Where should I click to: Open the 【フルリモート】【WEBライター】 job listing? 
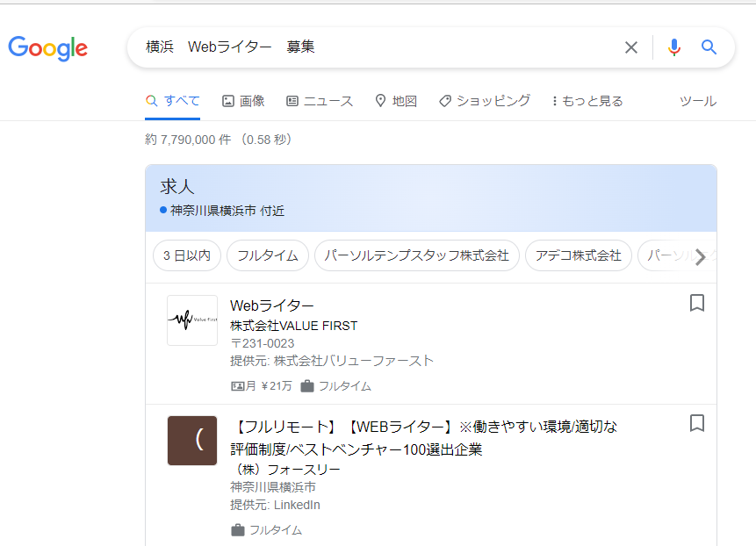(x=424, y=438)
